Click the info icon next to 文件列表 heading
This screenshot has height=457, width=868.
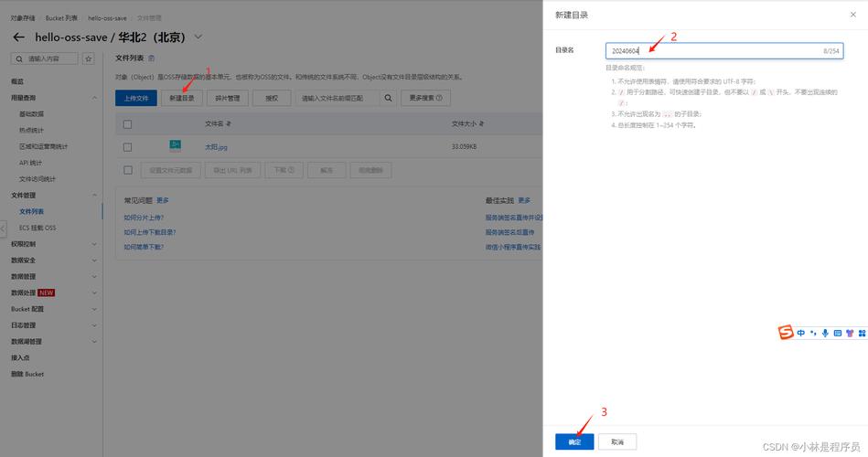point(152,58)
